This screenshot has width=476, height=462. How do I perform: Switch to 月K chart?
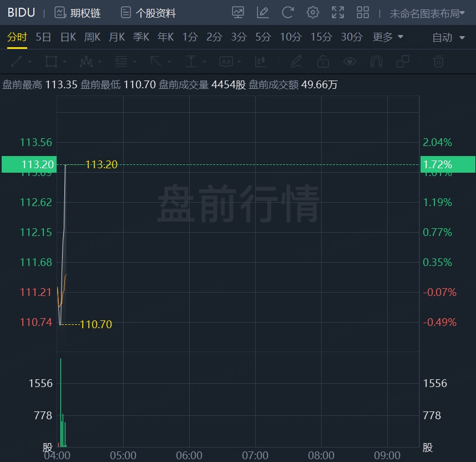[x=117, y=37]
